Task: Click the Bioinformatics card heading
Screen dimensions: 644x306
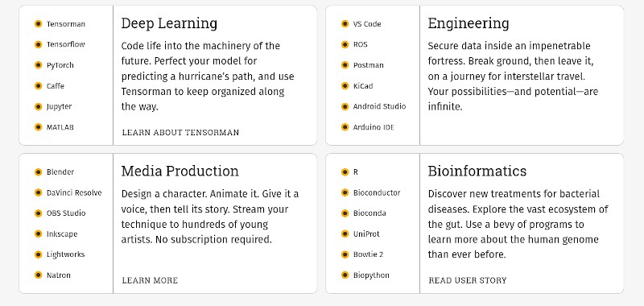Action: point(477,171)
